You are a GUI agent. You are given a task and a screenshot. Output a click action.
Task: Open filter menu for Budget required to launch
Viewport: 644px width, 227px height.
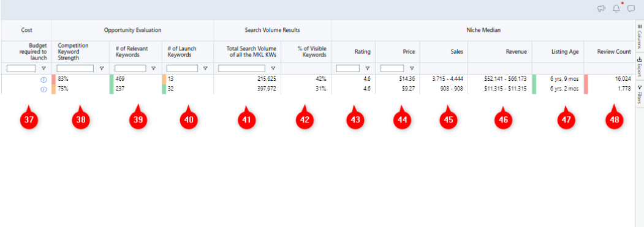click(x=44, y=69)
